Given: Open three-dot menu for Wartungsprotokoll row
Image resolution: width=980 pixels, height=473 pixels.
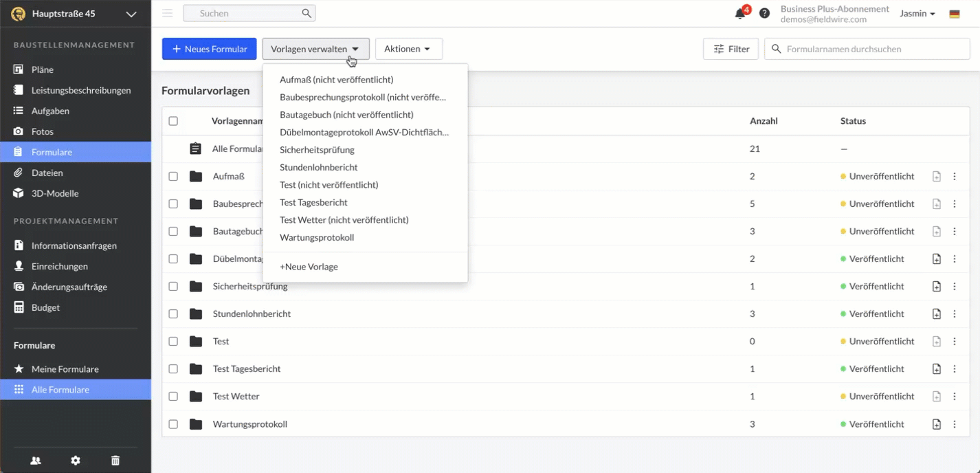Looking at the screenshot, I should pos(955,424).
